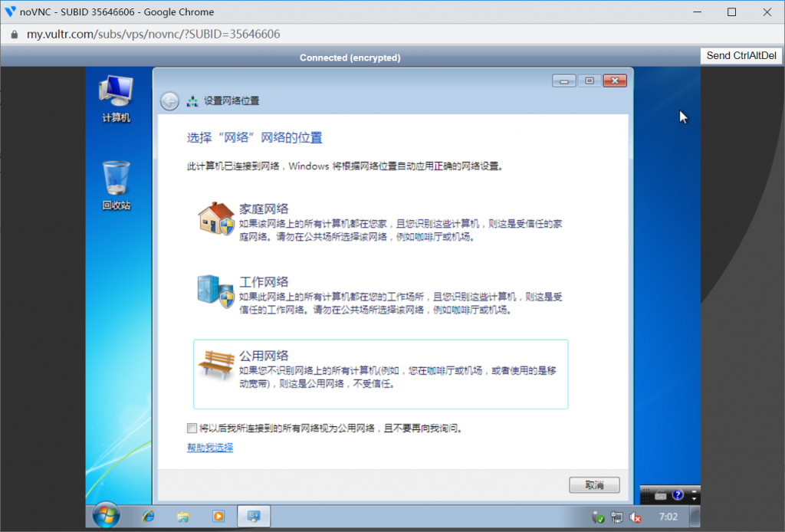Select the 回收站 (Recycle Bin) desktop icon

(x=117, y=186)
